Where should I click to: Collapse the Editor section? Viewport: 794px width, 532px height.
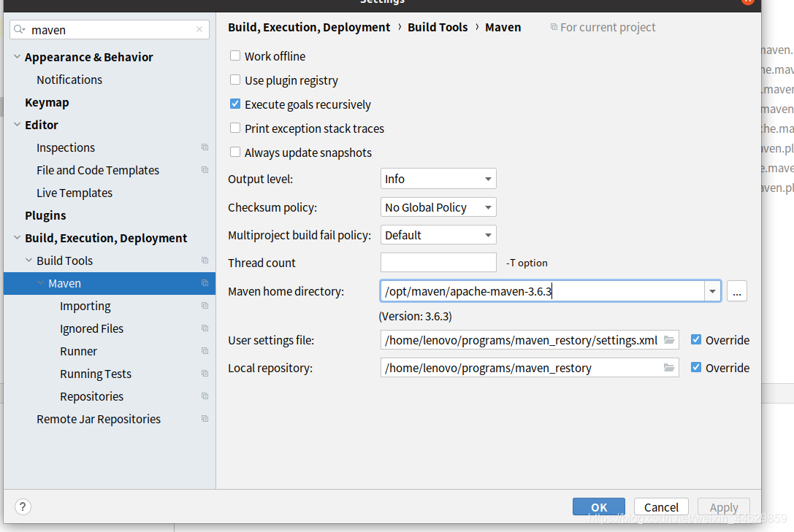click(18, 124)
